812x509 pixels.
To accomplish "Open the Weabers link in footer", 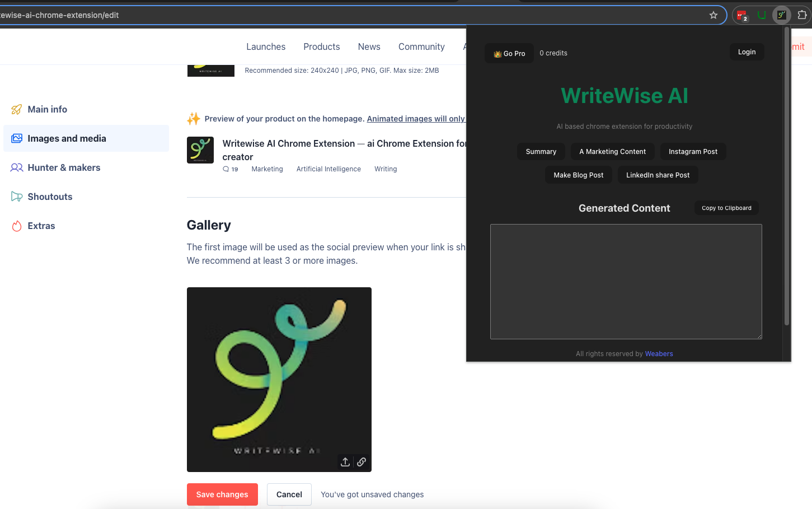I will [659, 354].
